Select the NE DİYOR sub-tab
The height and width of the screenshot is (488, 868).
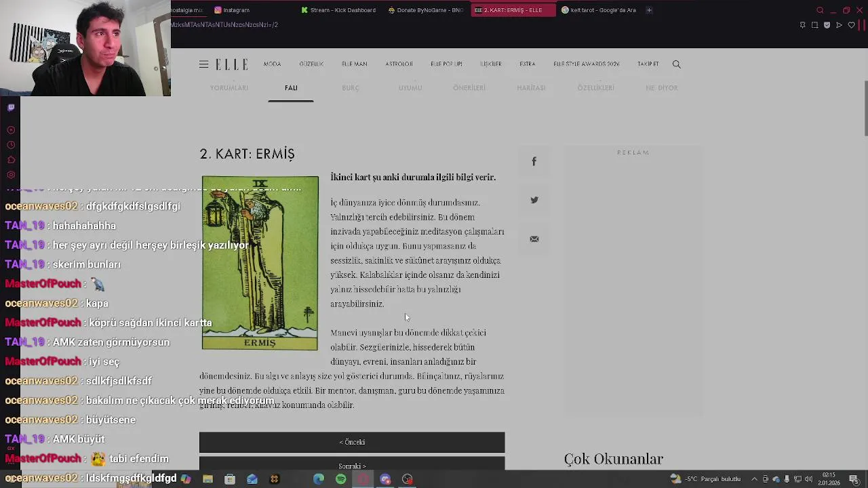pos(662,88)
